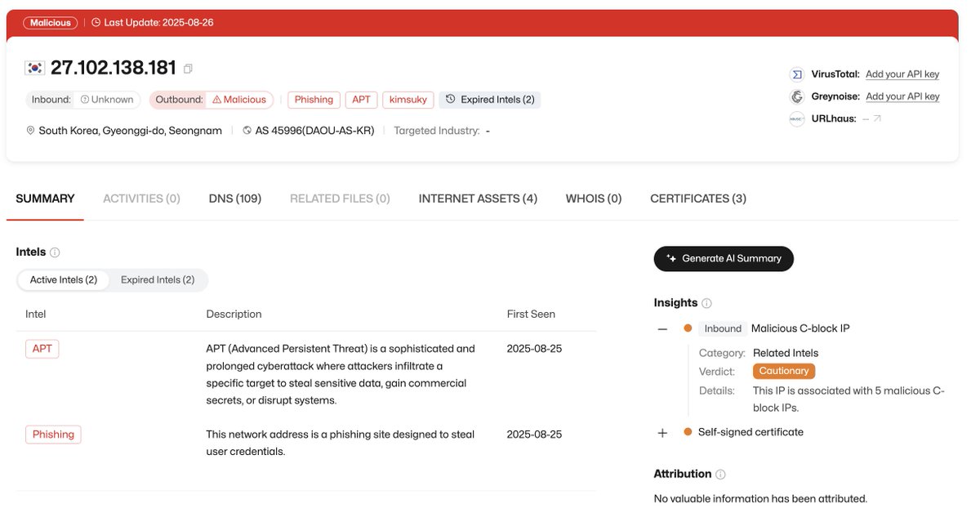This screenshot has width=980, height=513.
Task: Click No valuable information has been attributed text
Action: pyautogui.click(x=760, y=498)
